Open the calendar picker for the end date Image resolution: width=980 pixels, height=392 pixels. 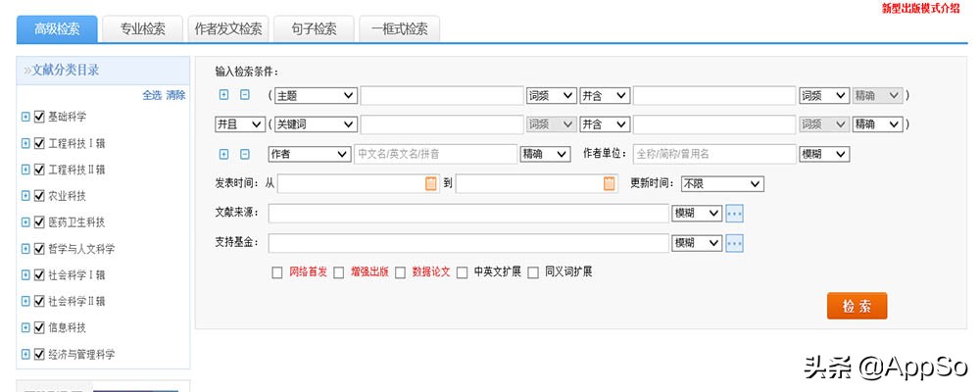pyautogui.click(x=610, y=183)
